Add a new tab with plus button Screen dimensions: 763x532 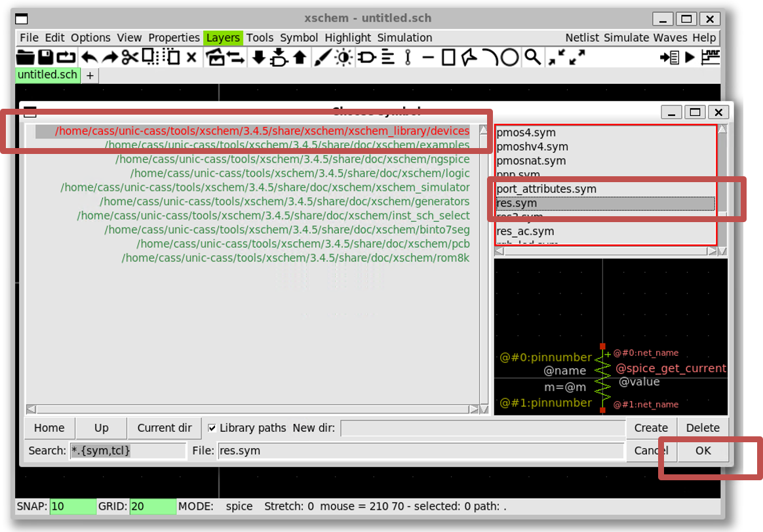point(90,75)
